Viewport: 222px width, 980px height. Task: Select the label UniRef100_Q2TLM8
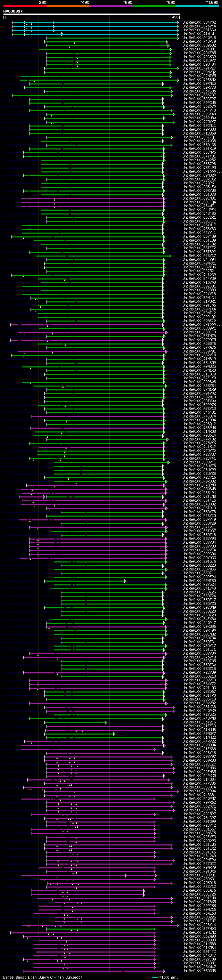tap(199, 497)
